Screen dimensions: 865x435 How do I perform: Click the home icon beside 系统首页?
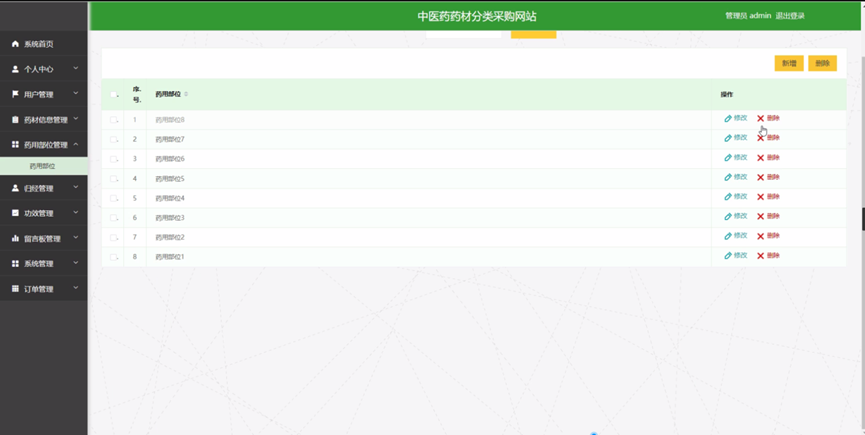[15, 44]
